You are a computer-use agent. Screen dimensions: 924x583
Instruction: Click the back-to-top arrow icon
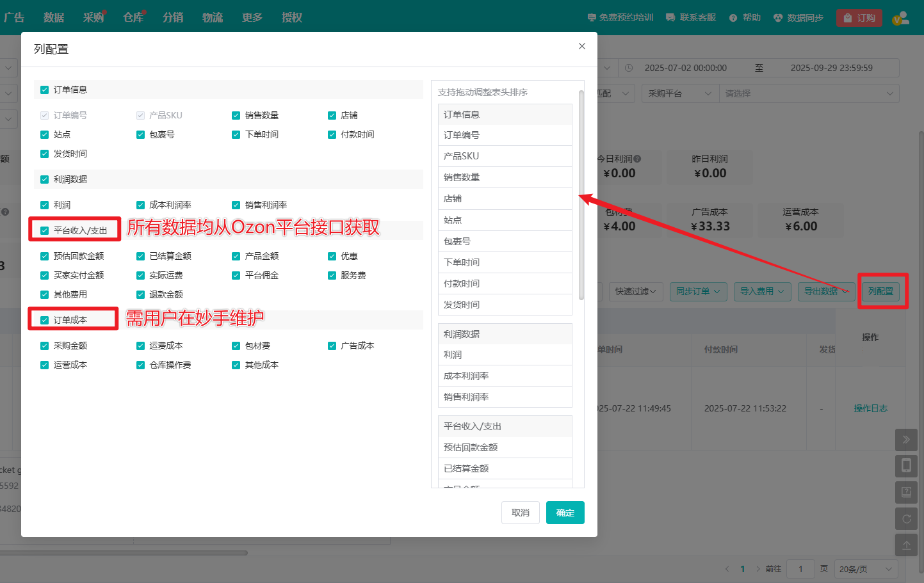pyautogui.click(x=906, y=545)
